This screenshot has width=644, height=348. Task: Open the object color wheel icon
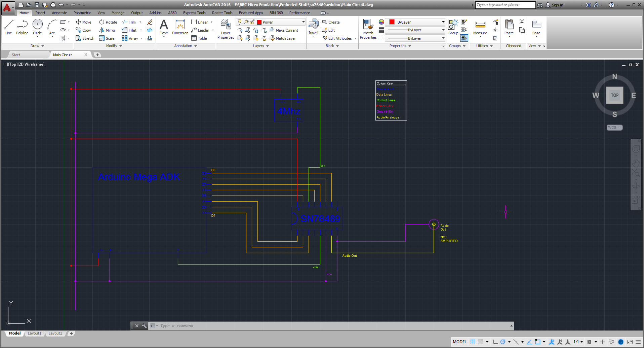point(381,22)
